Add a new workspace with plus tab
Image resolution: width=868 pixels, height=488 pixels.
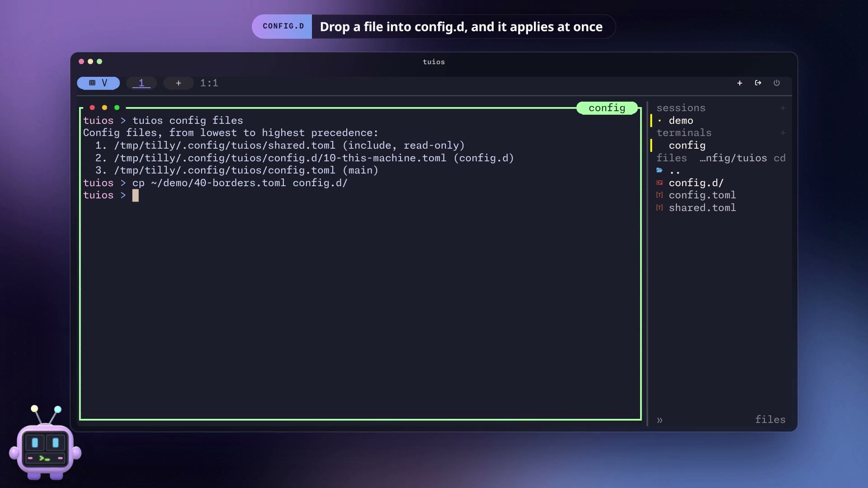pyautogui.click(x=179, y=83)
